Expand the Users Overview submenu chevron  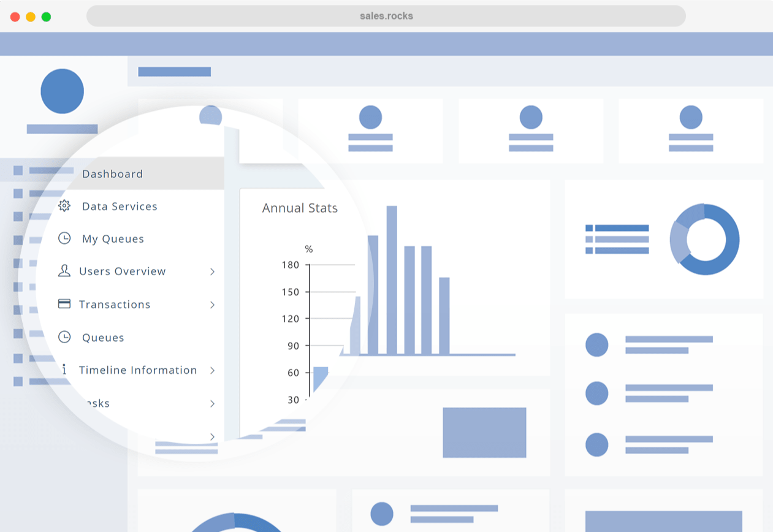click(212, 272)
